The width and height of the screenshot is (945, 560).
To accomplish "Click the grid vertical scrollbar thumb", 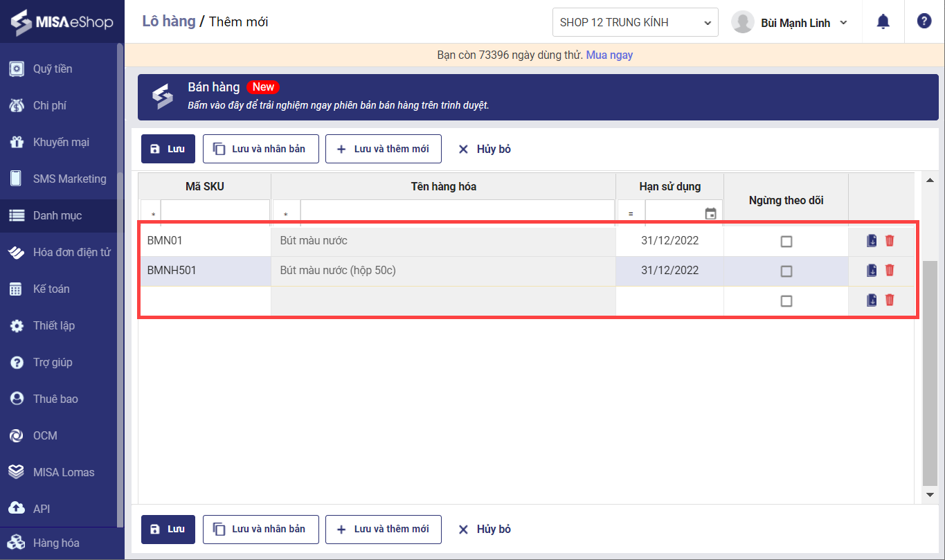I will (930, 373).
